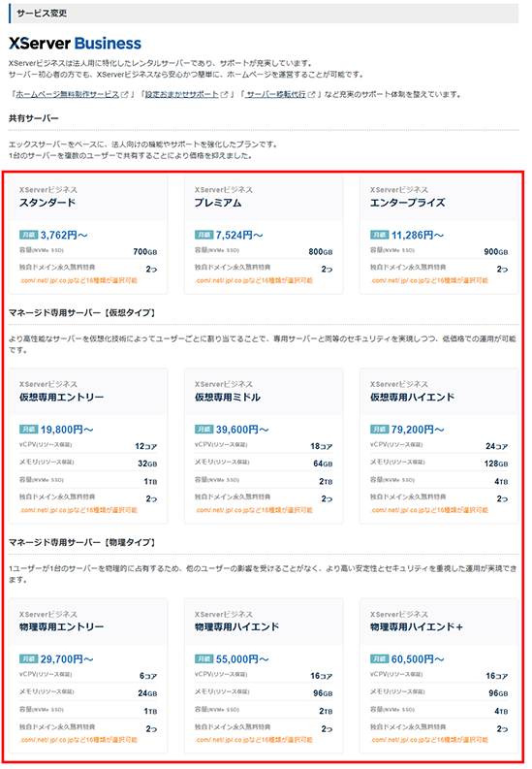Choose the 仮想専用エントリー plan card
Screen dimensions: 532x769
(x=89, y=446)
